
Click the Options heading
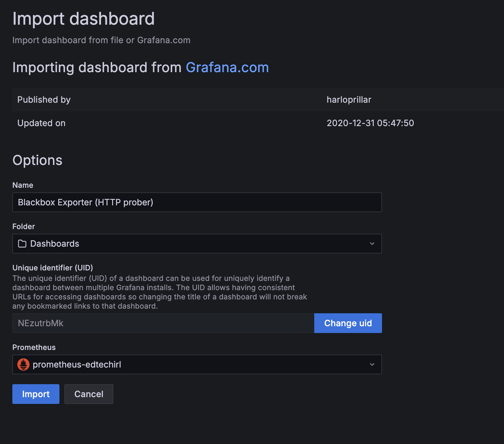pyautogui.click(x=37, y=160)
